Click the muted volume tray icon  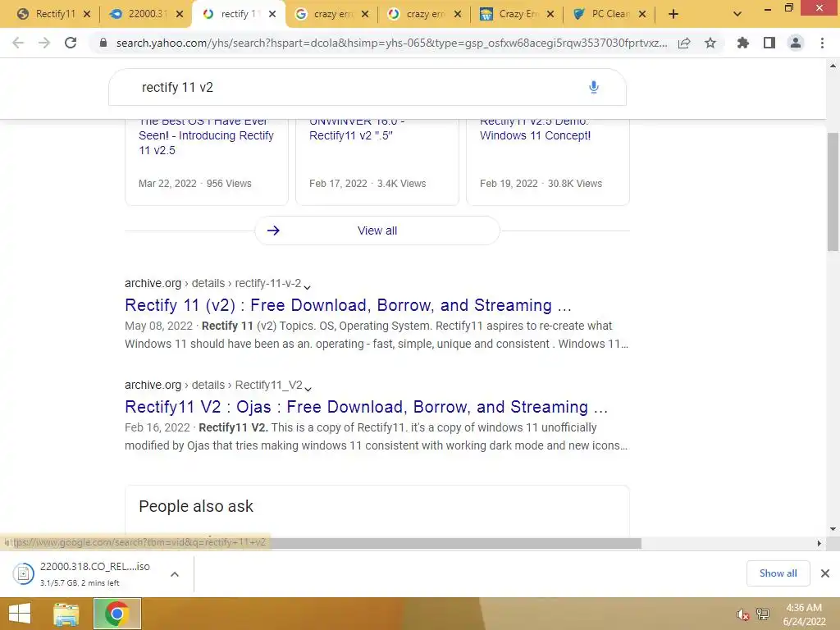click(742, 614)
